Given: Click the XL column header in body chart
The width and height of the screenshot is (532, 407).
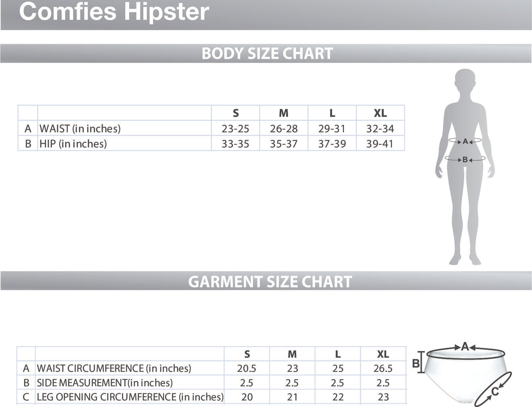Looking at the screenshot, I should tap(380, 113).
